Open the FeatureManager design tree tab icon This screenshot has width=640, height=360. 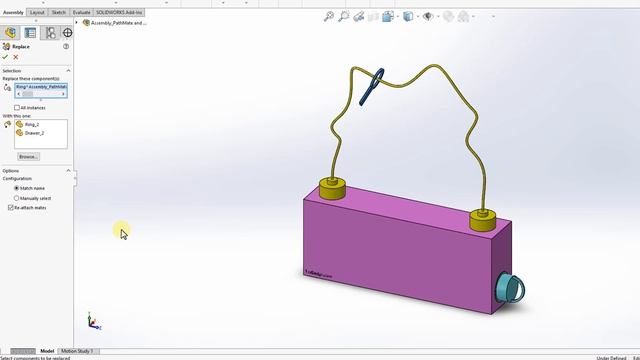[x=11, y=33]
